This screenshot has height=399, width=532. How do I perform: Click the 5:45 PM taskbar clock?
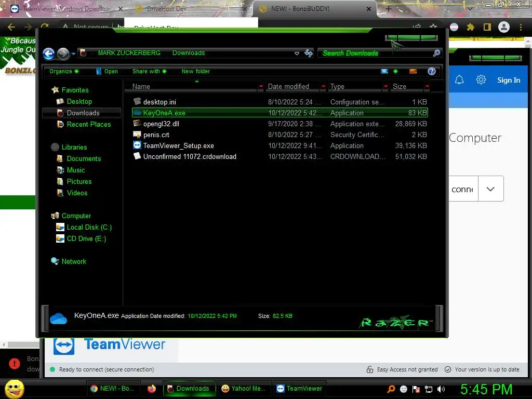(486, 389)
